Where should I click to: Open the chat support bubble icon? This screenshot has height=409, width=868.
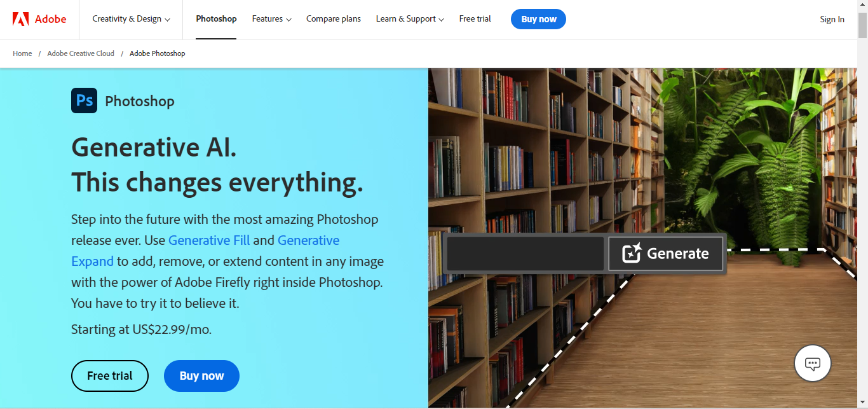(813, 363)
